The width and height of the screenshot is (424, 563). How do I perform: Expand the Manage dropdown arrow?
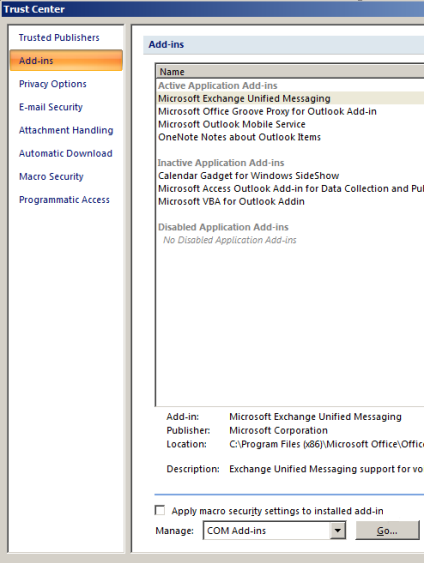[x=337, y=530]
